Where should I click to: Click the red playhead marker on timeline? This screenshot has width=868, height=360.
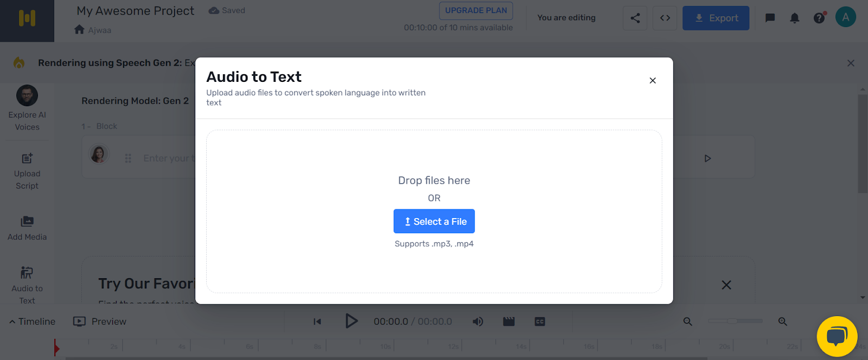pyautogui.click(x=56, y=348)
